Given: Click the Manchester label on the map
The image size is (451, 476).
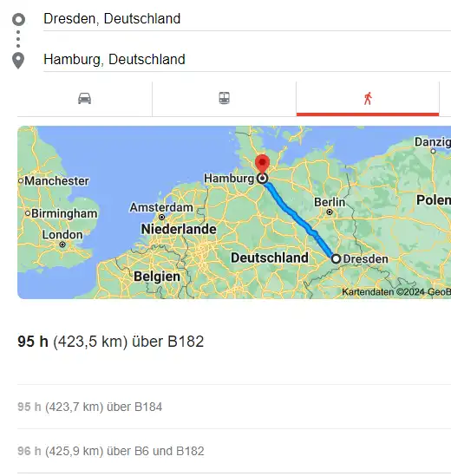Looking at the screenshot, I should [x=56, y=181].
